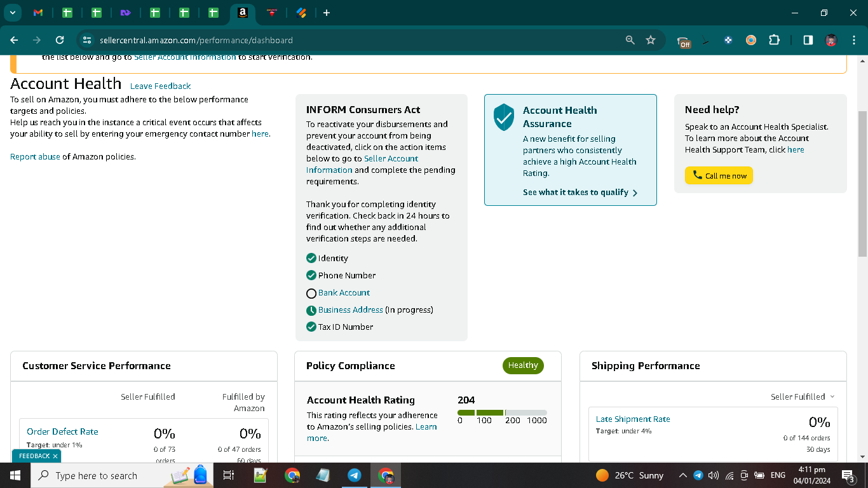Click the browser forward arrow
The width and height of the screenshot is (868, 488).
37,40
